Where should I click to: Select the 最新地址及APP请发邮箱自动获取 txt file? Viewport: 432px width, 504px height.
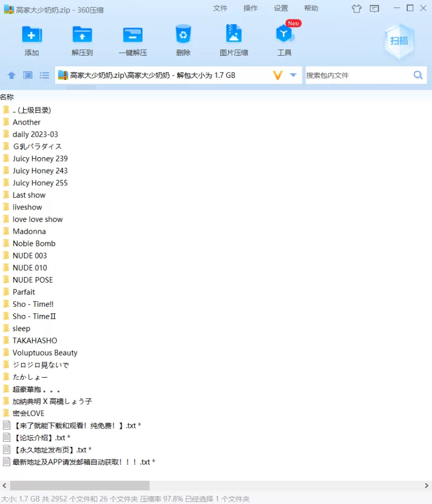click(84, 462)
